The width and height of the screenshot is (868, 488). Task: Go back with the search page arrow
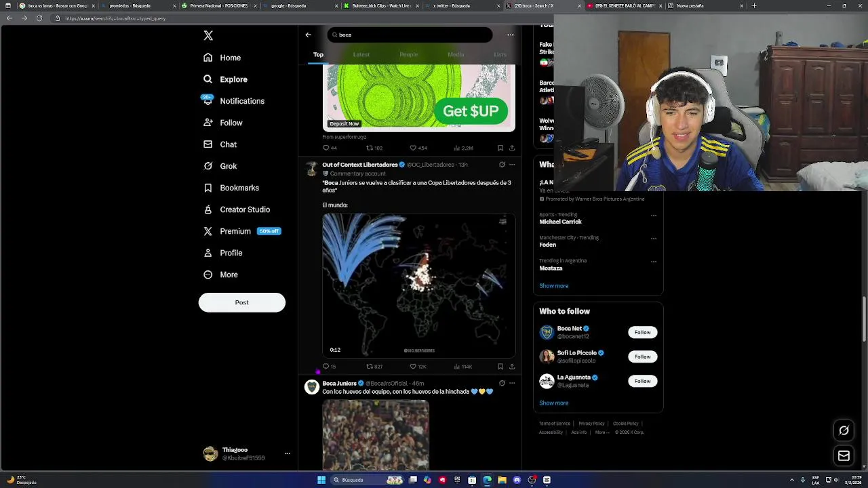308,35
